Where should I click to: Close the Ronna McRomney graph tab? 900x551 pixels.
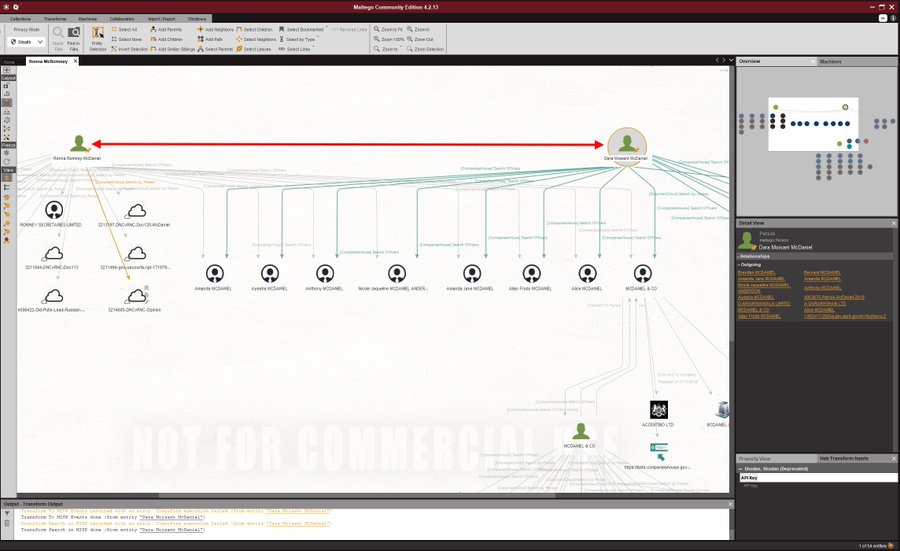pos(75,61)
